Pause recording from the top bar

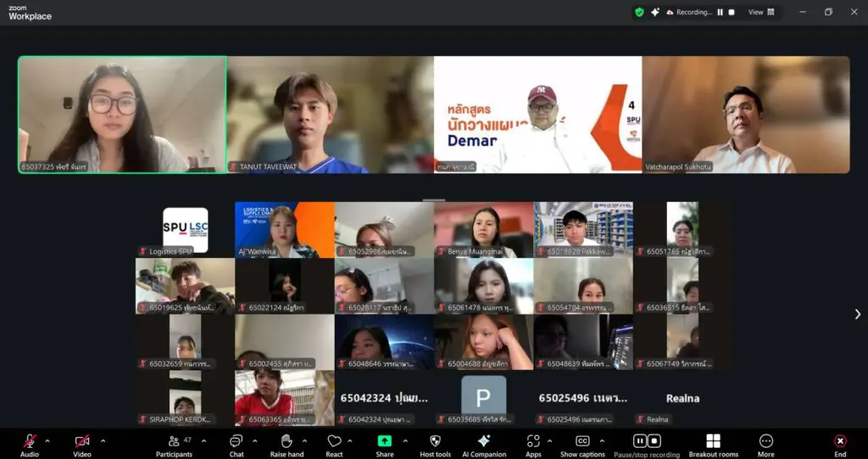[721, 12]
